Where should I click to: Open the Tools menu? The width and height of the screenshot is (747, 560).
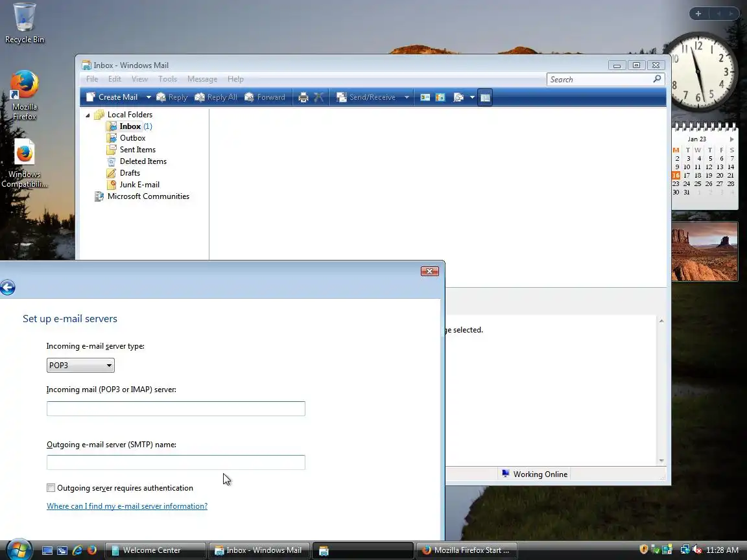[167, 79]
